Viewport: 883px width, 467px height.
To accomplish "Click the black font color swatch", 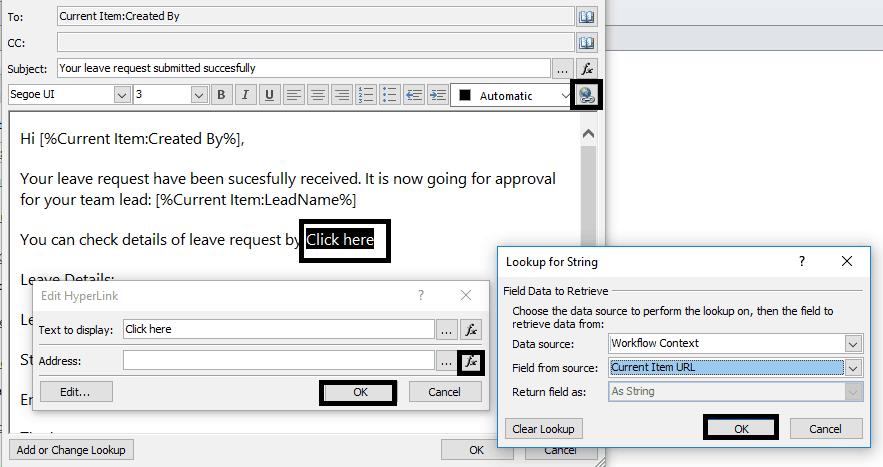I will [465, 95].
